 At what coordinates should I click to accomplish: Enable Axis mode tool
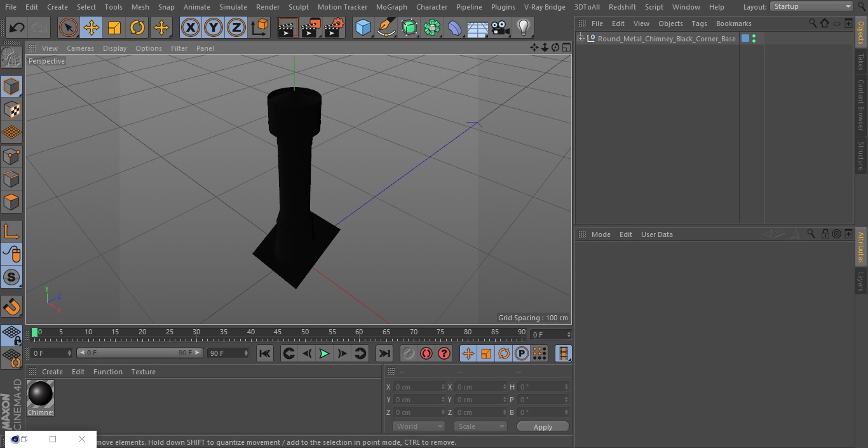click(11, 232)
